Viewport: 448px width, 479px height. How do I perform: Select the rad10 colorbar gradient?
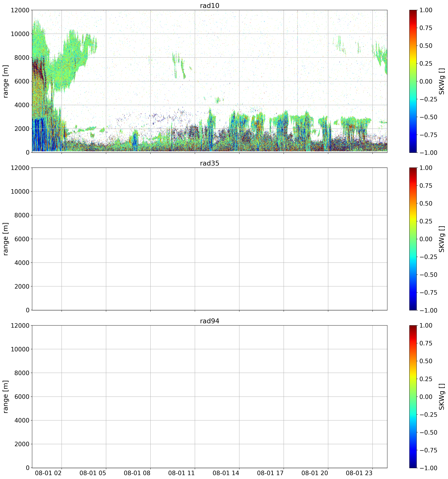click(413, 81)
